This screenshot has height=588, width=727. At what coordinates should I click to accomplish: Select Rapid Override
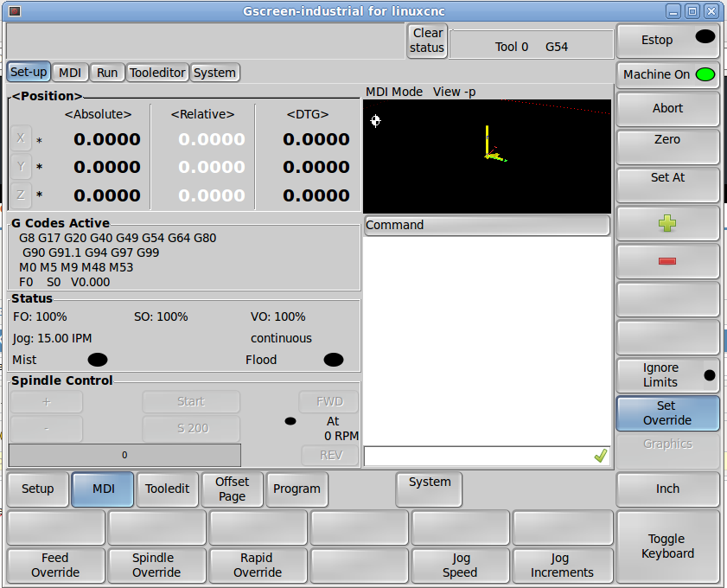click(258, 565)
